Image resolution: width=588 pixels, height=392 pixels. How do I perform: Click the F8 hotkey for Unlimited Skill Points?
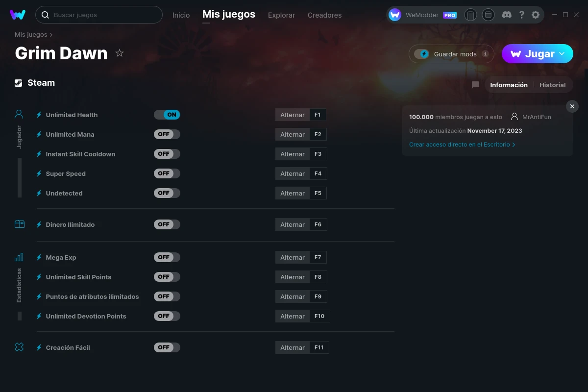click(x=318, y=277)
